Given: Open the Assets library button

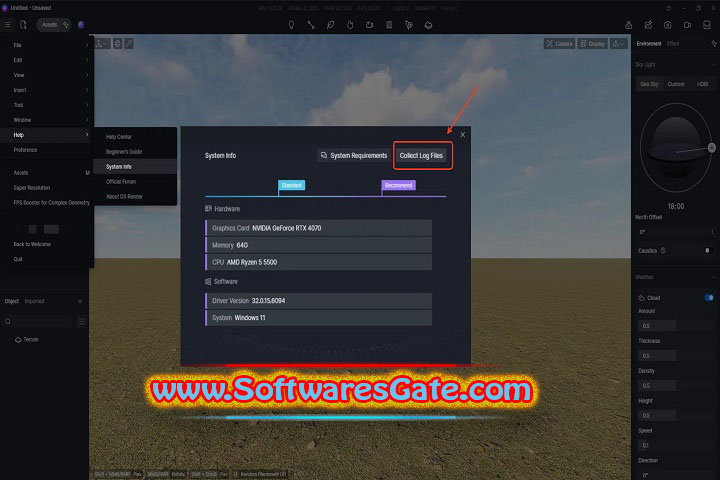Looking at the screenshot, I should pyautogui.click(x=54, y=25).
